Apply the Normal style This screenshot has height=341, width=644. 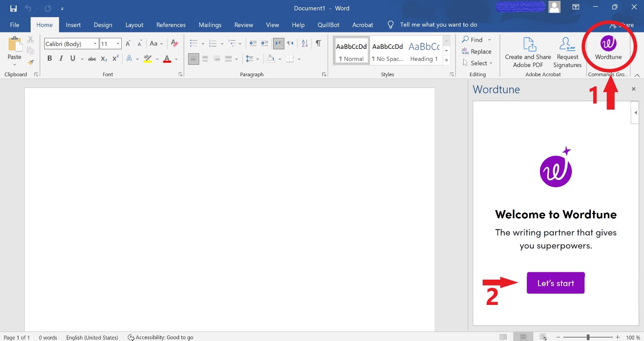(352, 51)
